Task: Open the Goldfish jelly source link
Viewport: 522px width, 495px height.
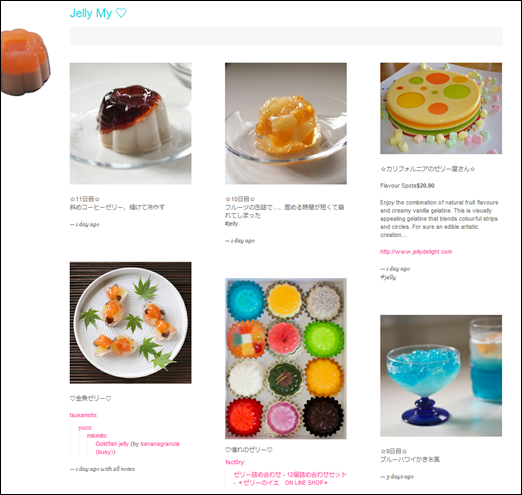Action: click(x=112, y=444)
